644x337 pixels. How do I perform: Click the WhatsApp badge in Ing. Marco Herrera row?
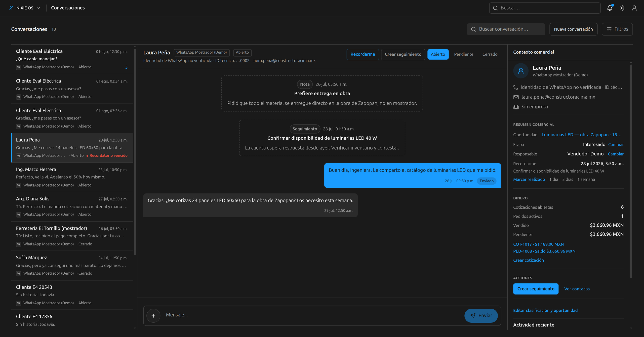(x=19, y=185)
